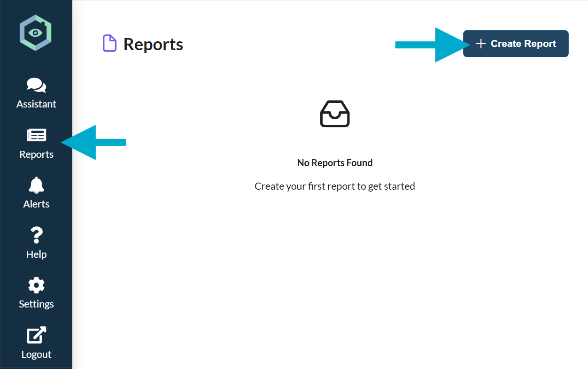Open the Alerts bell icon
The image size is (588, 369).
coord(36,185)
